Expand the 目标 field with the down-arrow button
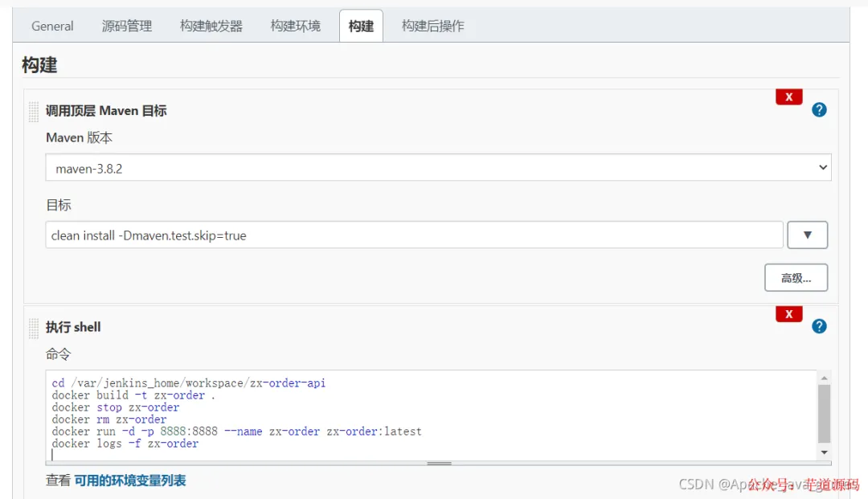The image size is (868, 499). point(808,235)
